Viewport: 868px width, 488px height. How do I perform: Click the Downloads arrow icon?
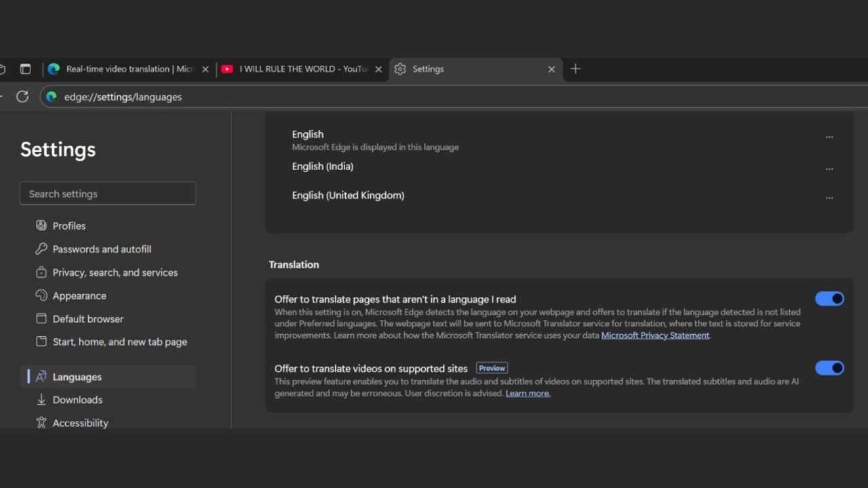41,400
